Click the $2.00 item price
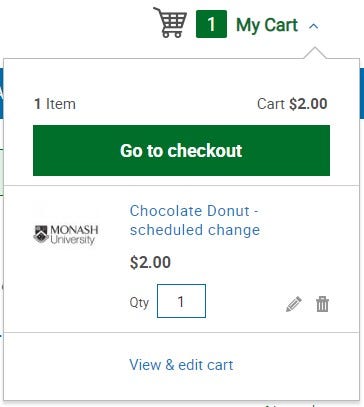 150,262
